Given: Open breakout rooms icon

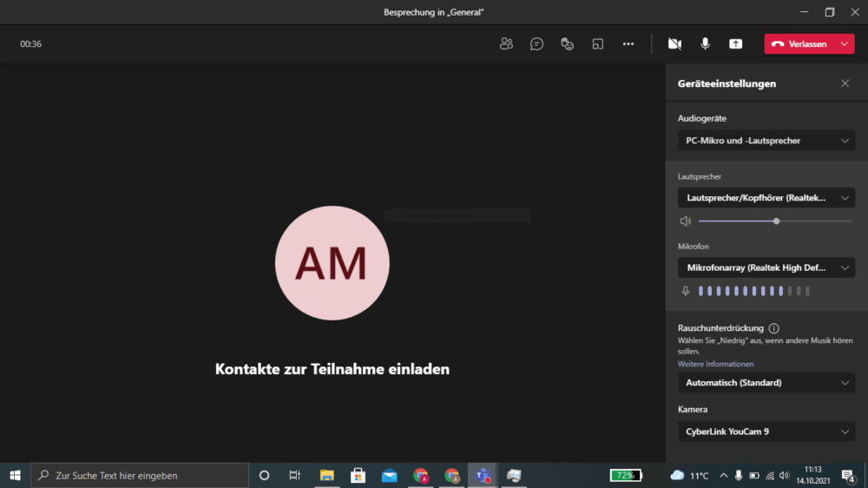Looking at the screenshot, I should tap(597, 43).
